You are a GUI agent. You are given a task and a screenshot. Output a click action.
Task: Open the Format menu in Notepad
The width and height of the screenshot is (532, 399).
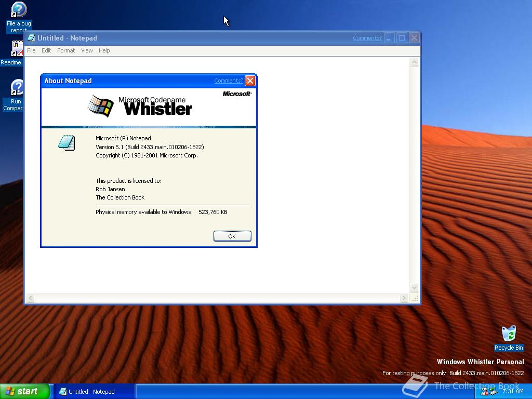pyautogui.click(x=66, y=50)
